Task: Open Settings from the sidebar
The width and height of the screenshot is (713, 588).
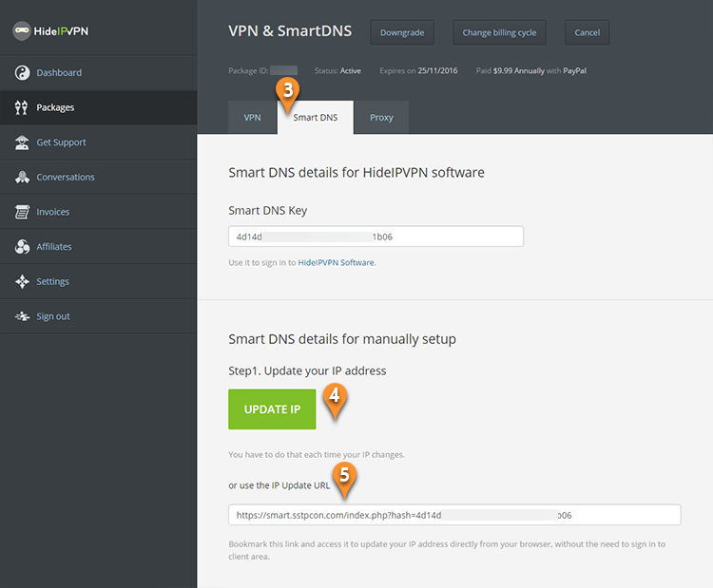Action: click(98, 282)
